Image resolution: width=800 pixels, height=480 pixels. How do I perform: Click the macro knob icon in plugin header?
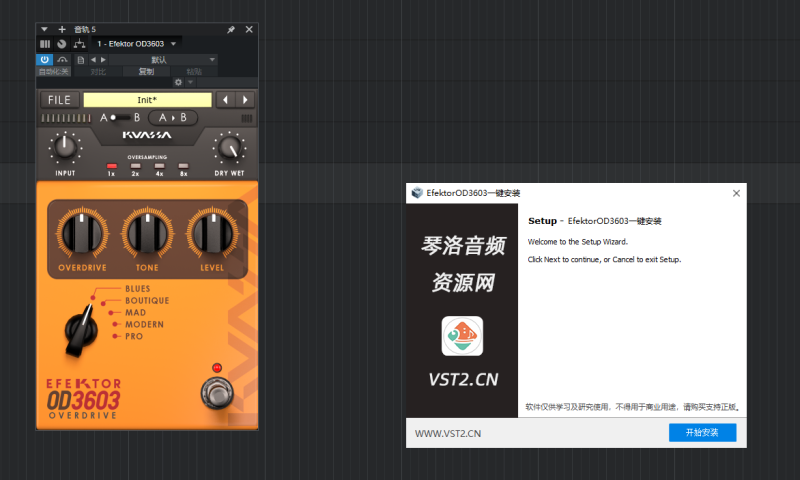pos(62,44)
